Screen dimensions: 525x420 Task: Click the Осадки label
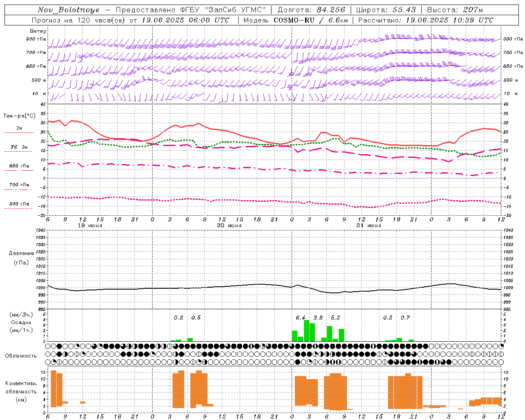pyautogui.click(x=21, y=322)
